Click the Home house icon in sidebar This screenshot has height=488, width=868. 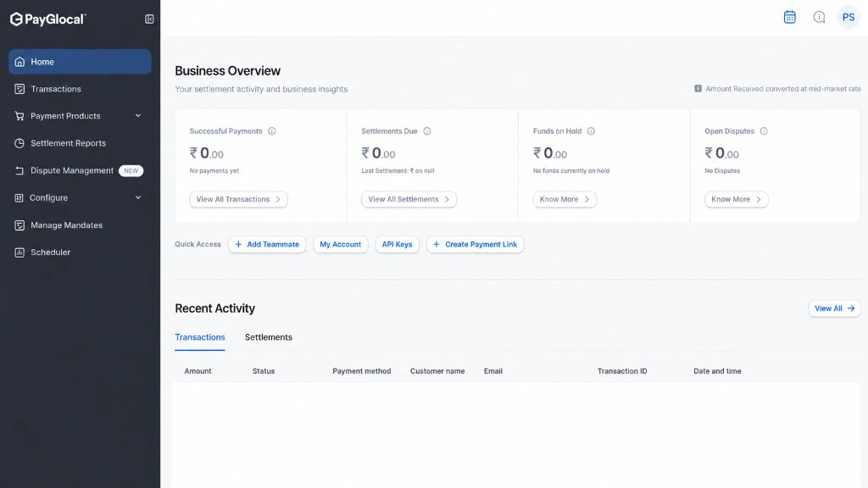click(20, 62)
